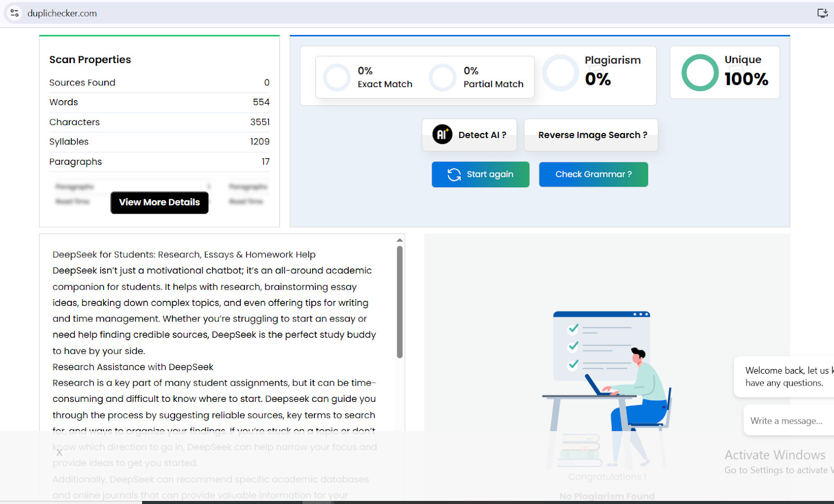Viewport: 834px width, 504px height.
Task: Click the Plagiarism 0% text
Action: tap(612, 71)
